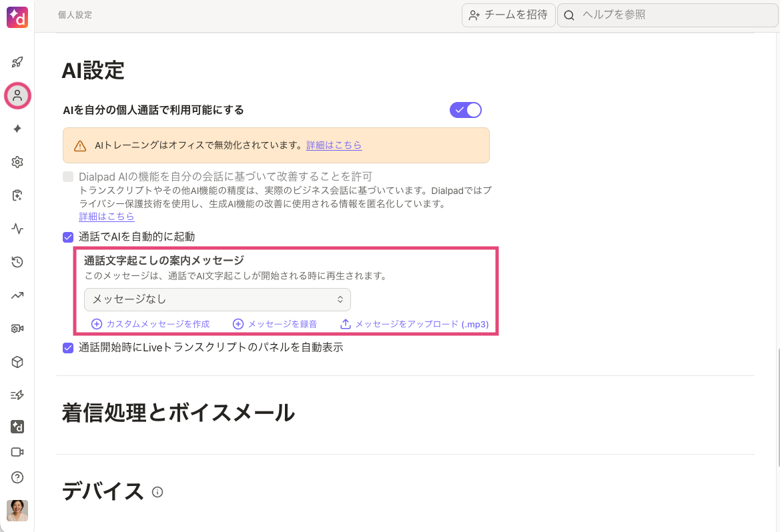Click the dark square Dialpad app icon
Image resolution: width=780 pixels, height=532 pixels.
click(17, 427)
